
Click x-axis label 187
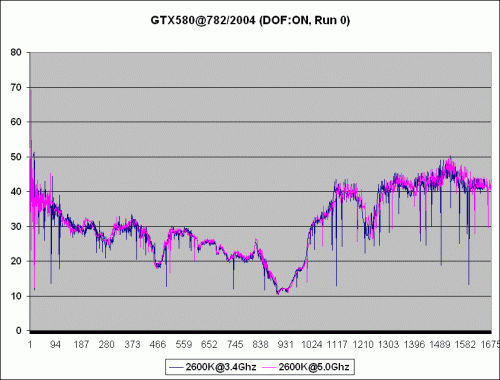(x=81, y=344)
